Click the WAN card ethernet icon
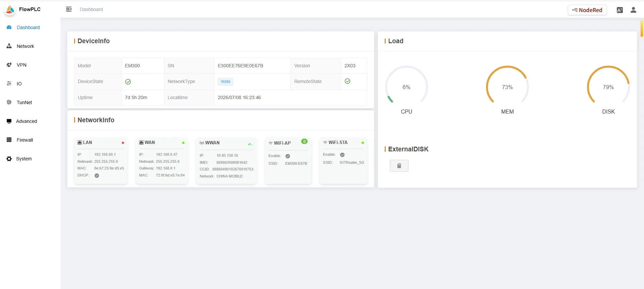Screen dimensions: 644x289 click(142, 143)
